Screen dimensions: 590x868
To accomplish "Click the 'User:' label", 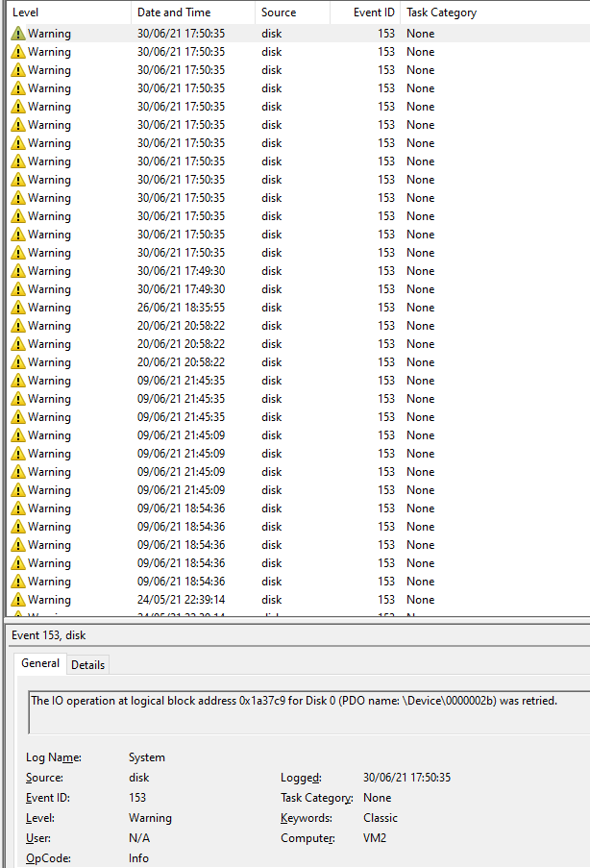I will [x=38, y=838].
